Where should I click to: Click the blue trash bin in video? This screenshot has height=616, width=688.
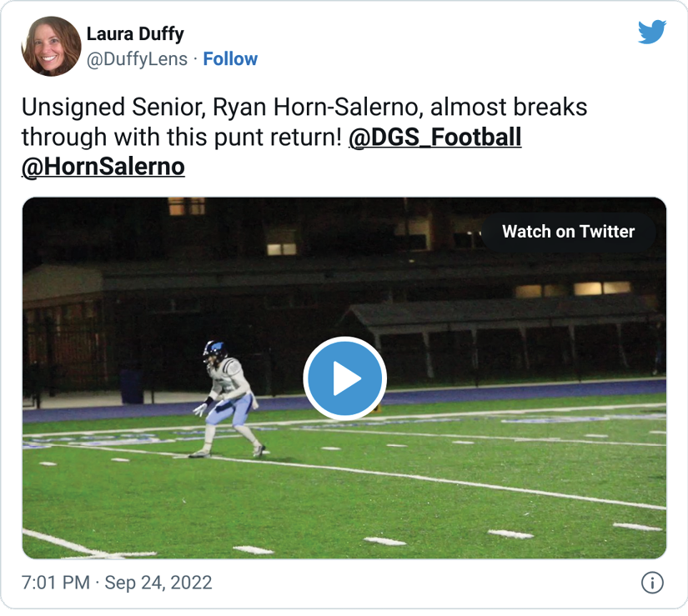pyautogui.click(x=132, y=387)
